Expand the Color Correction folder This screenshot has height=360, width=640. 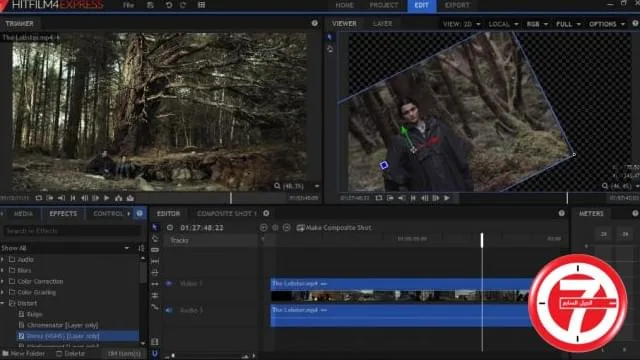click(x=2, y=281)
